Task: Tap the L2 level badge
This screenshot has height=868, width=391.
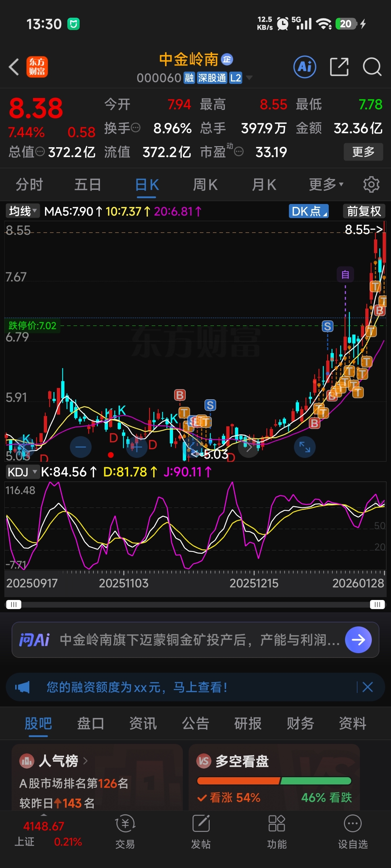Action: [236, 78]
